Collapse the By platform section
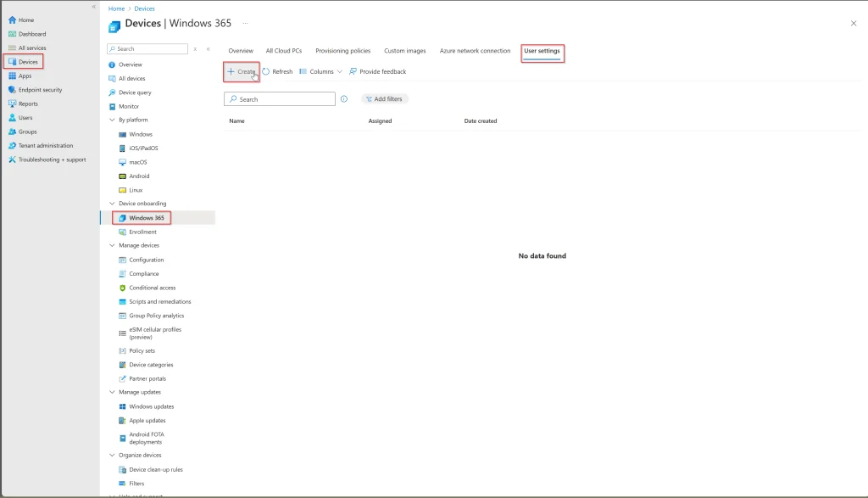 pyautogui.click(x=112, y=120)
